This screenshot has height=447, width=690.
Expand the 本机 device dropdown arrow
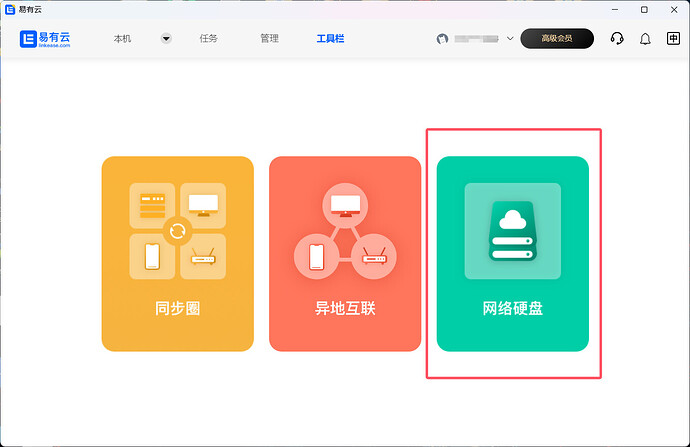click(166, 39)
